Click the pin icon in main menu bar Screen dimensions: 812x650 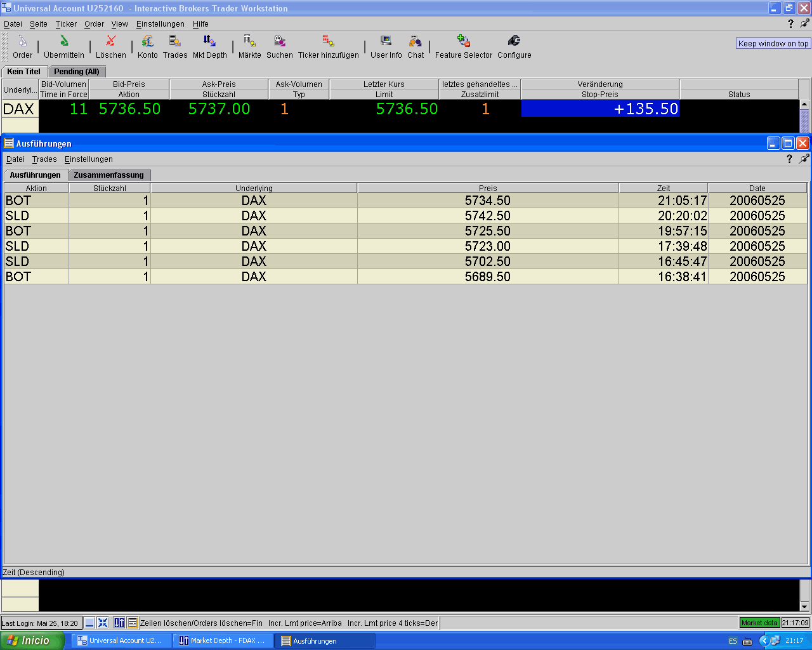804,23
